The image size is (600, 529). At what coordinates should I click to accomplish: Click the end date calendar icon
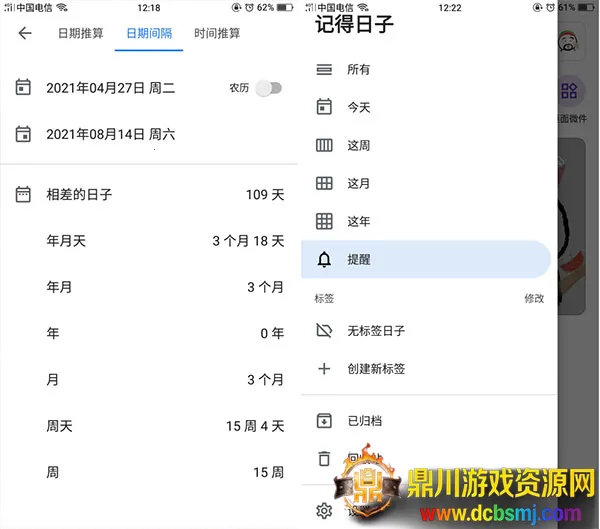point(23,134)
